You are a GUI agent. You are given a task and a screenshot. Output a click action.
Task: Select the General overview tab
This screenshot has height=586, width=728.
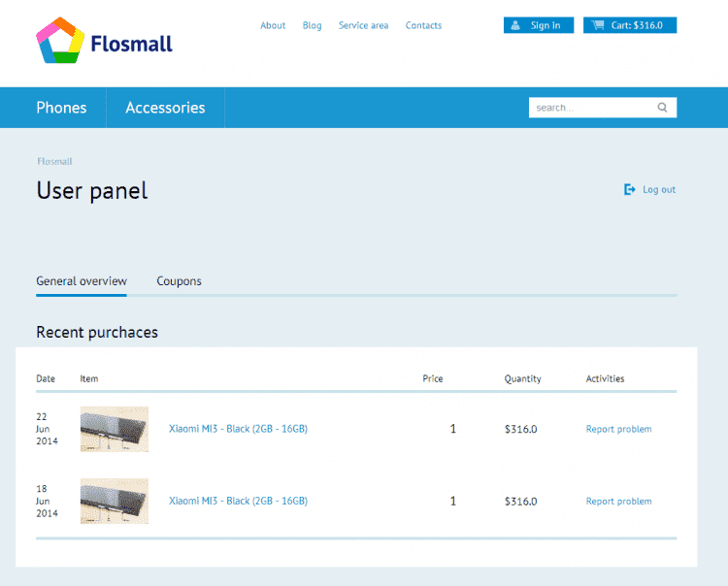point(82,281)
